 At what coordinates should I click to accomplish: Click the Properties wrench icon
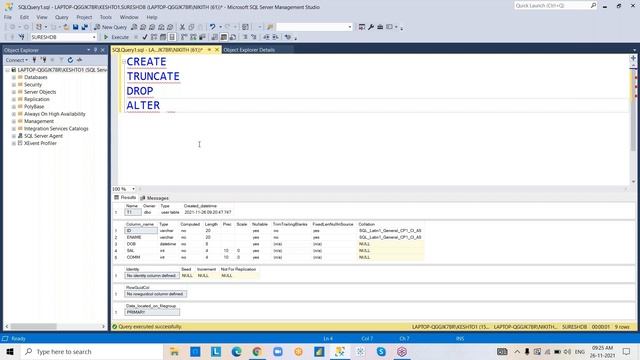371,27
